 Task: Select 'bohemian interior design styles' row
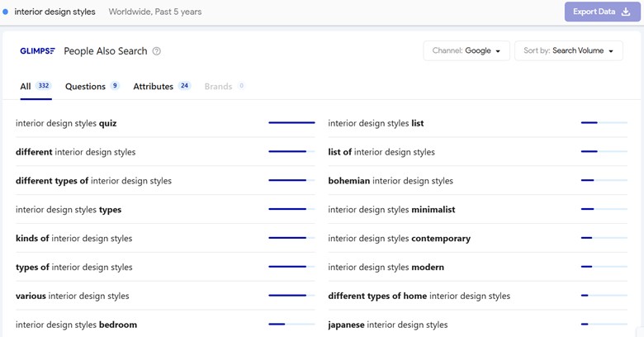pos(478,180)
